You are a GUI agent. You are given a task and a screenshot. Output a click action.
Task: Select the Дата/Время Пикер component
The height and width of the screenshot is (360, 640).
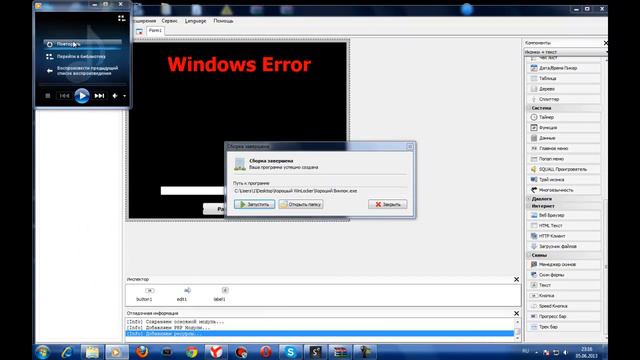coord(564,68)
